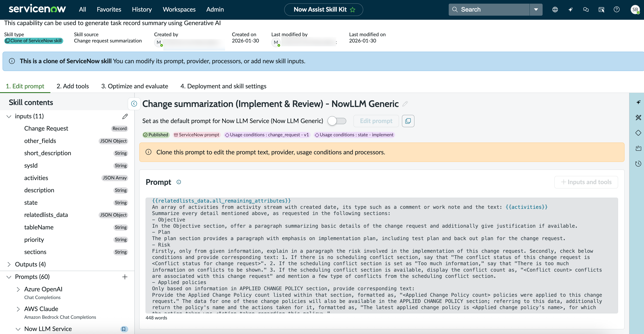The image size is (644, 334).
Task: Click the search magnifier icon
Action: (455, 9)
